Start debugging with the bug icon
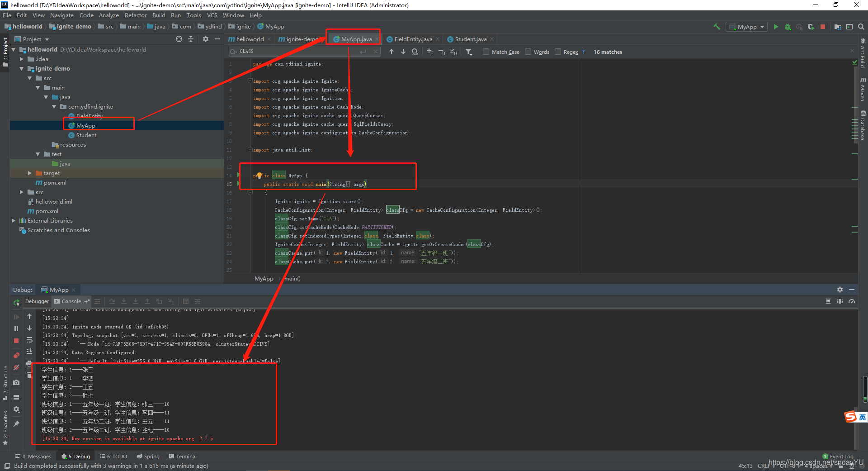The width and height of the screenshot is (868, 471). 788,27
